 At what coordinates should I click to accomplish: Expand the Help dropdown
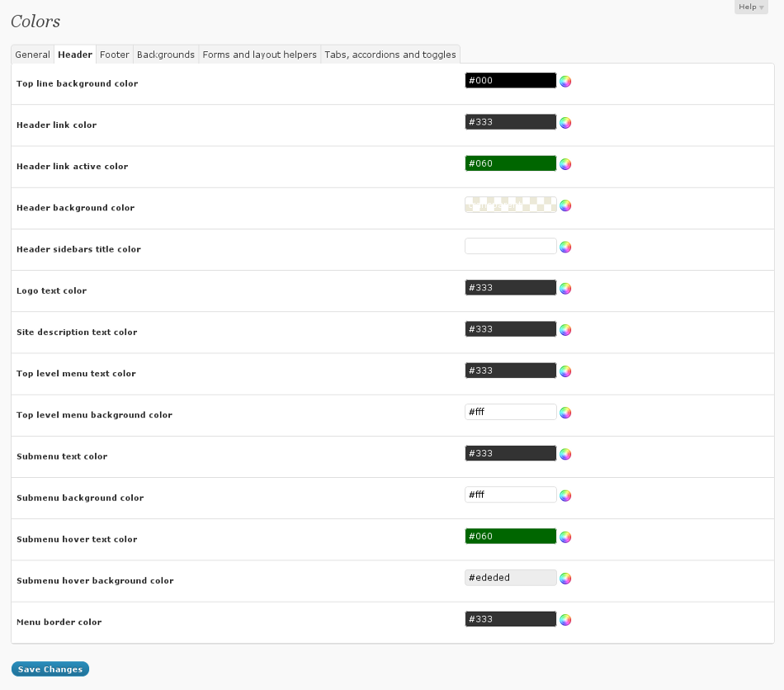750,7
